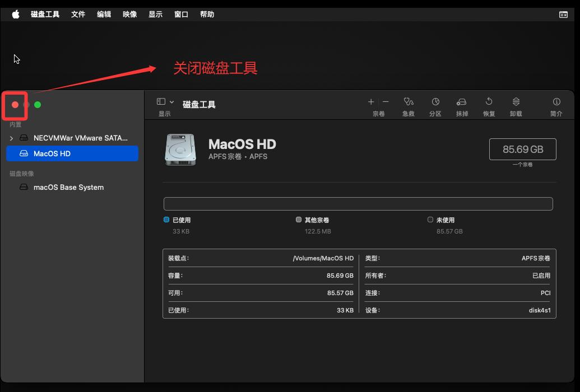The image size is (580, 392).
Task: Open the 编辑 menu
Action: point(104,15)
